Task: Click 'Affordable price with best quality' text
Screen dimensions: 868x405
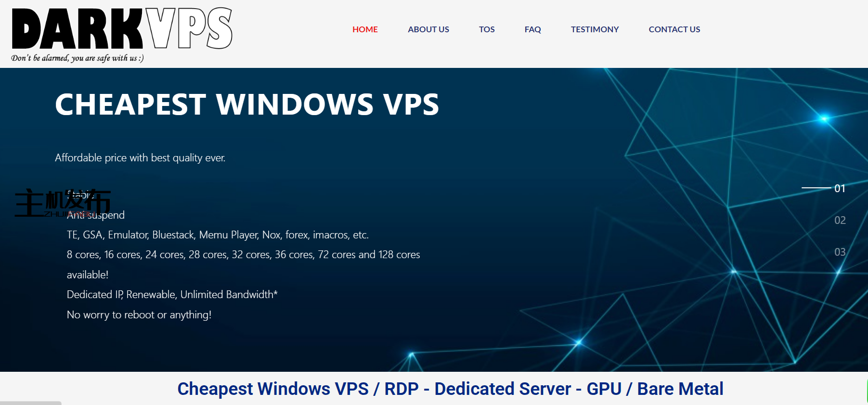Action: (140, 158)
